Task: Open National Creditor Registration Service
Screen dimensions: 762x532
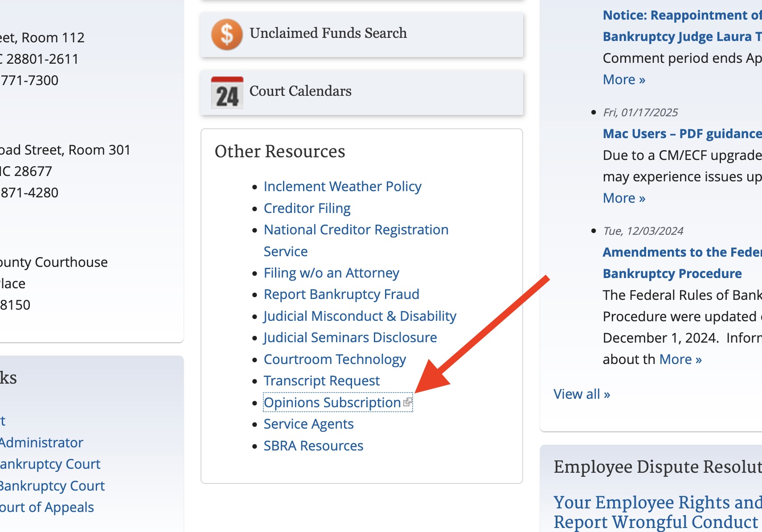Action: (356, 240)
